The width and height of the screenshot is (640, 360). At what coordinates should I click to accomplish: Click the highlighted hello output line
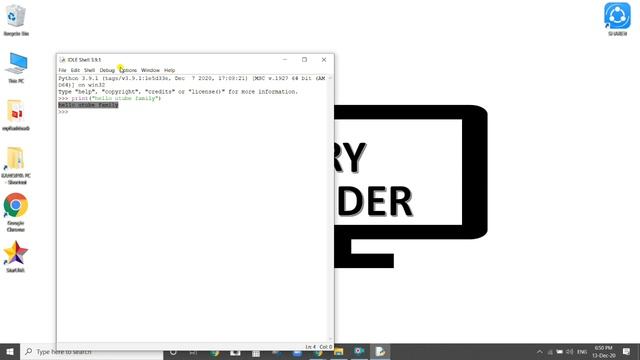pyautogui.click(x=88, y=105)
